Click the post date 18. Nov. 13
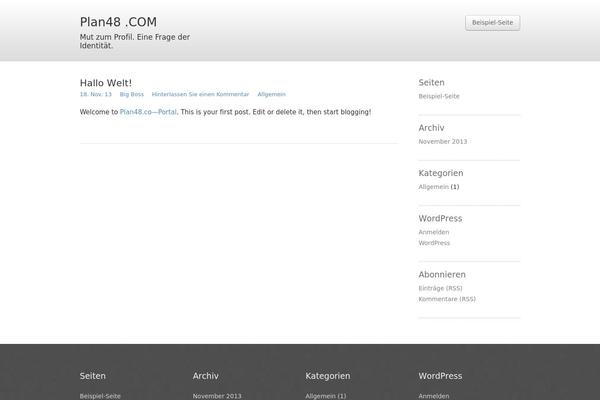600x400 pixels. 96,94
